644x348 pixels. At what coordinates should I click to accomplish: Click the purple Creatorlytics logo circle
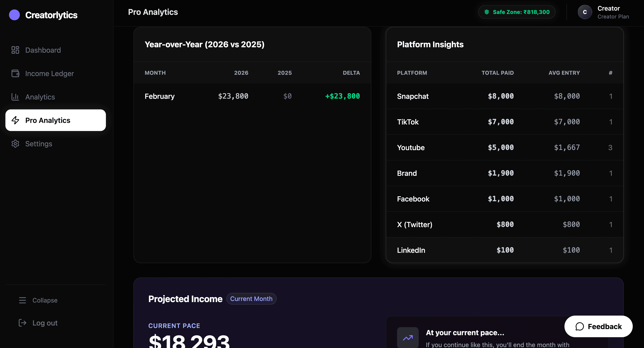(x=14, y=15)
